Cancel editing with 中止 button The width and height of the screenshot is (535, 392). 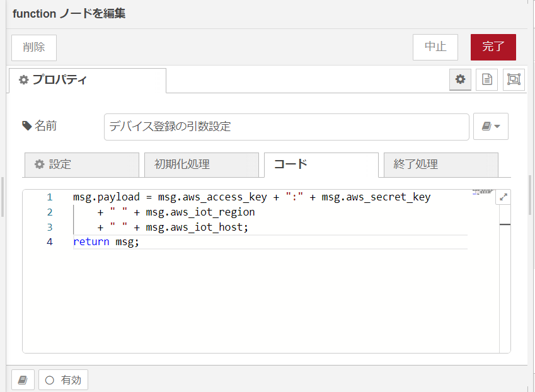coord(435,47)
